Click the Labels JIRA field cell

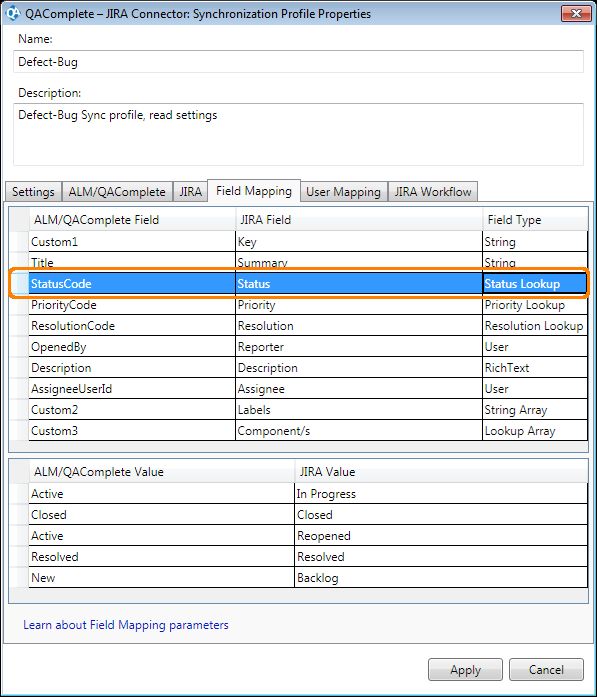click(x=359, y=409)
